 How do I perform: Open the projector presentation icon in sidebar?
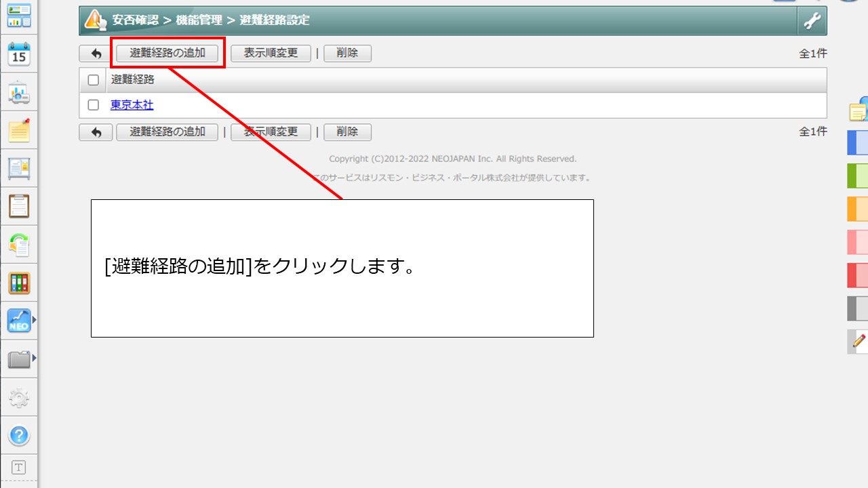click(19, 94)
